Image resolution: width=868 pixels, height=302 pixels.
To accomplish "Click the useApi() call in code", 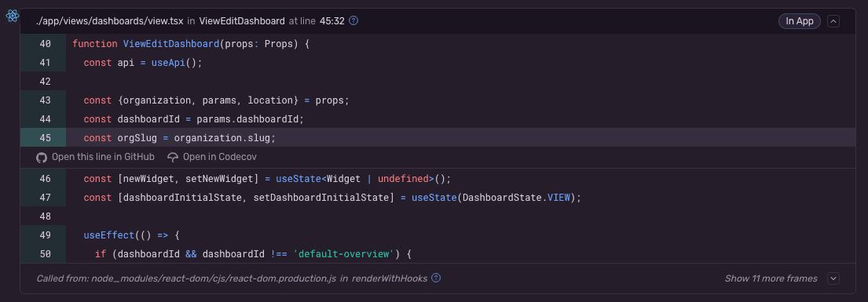I will point(174,63).
